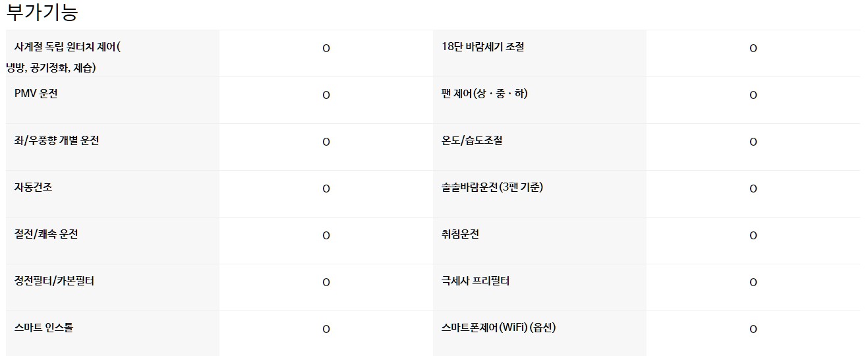Select the 극세사 프리필터 label
This screenshot has width=868, height=356.
[475, 281]
